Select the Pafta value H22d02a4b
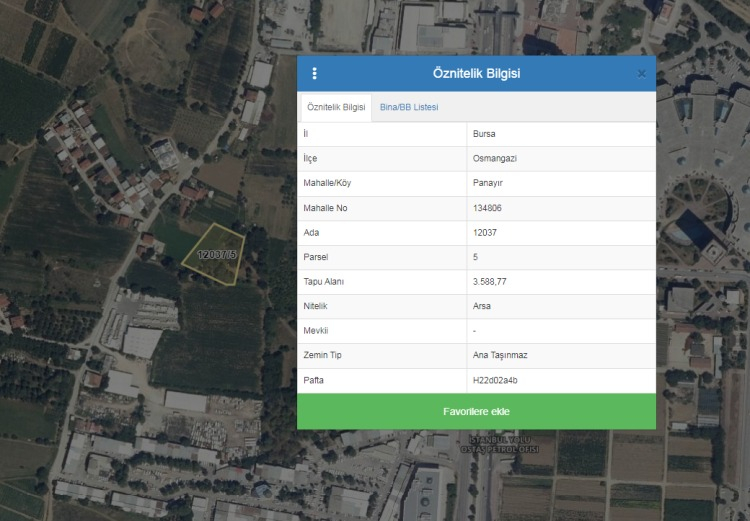This screenshot has height=521, width=750. tap(494, 380)
